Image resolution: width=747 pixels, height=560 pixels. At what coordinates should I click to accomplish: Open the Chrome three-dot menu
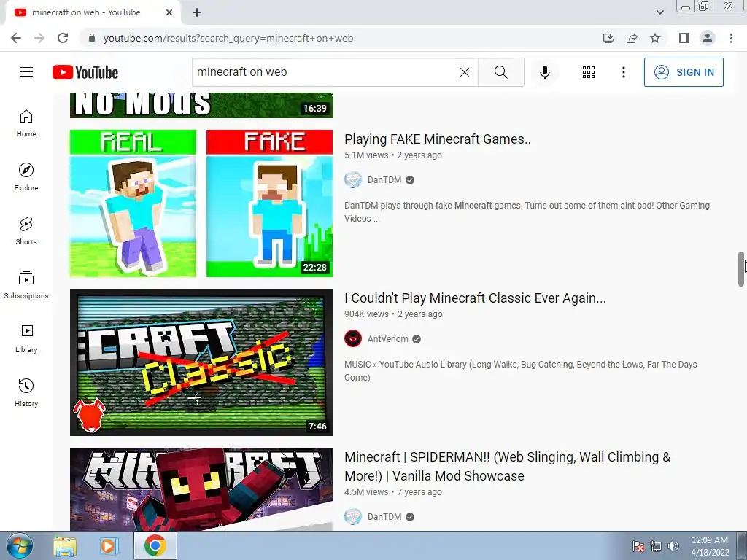click(731, 38)
